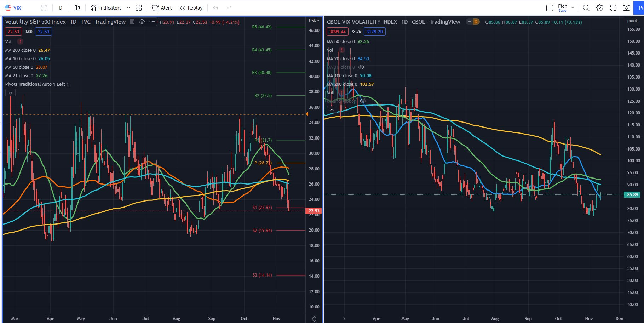Click the blue Publish button
Viewport: 644px width, 323px height.
[x=639, y=8]
